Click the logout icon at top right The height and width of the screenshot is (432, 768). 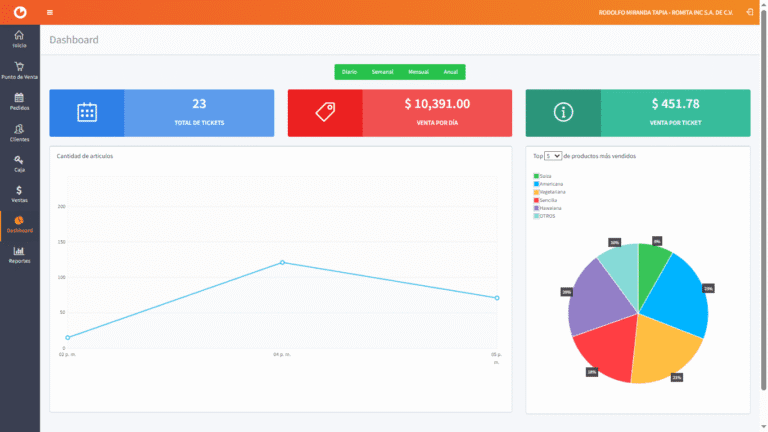point(751,12)
